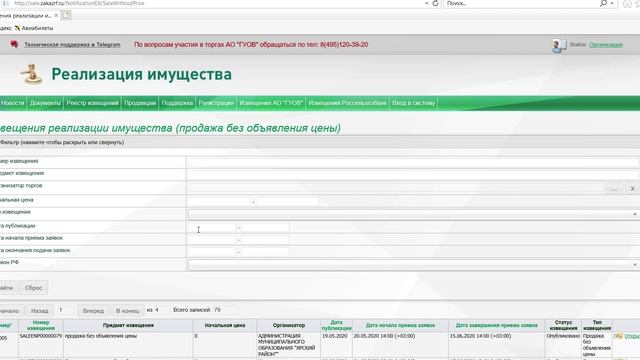Click the user avatar icon near Войти

coord(559,45)
